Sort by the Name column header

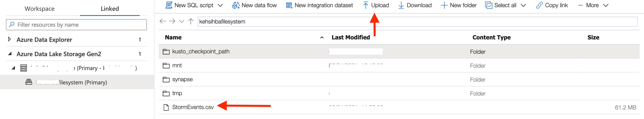click(173, 37)
